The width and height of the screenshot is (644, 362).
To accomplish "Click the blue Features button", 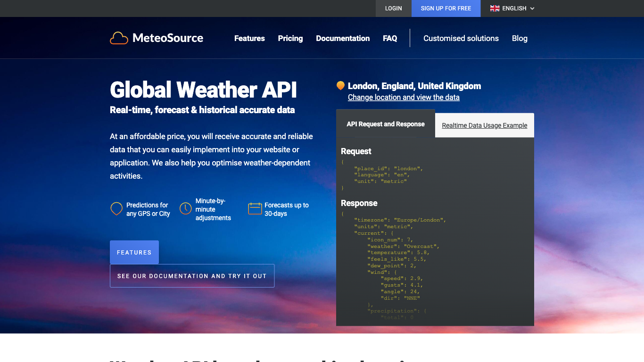I will point(134,252).
